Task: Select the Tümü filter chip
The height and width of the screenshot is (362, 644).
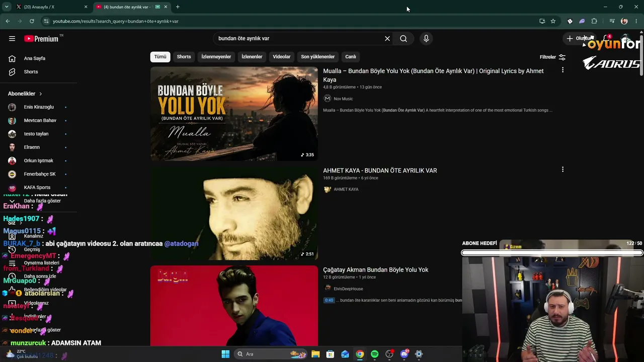Action: coord(160,57)
